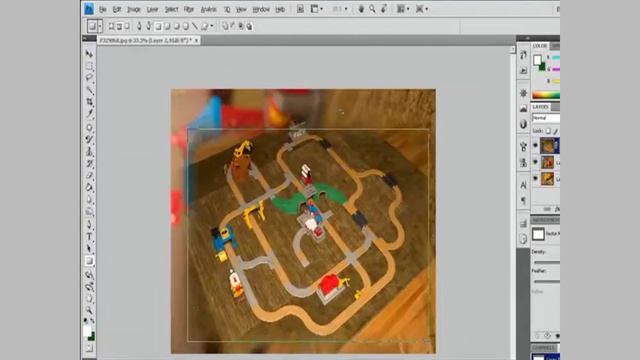Pick the Rounded Rectangle shape in the options bar
640x360 pixels.
[167, 26]
